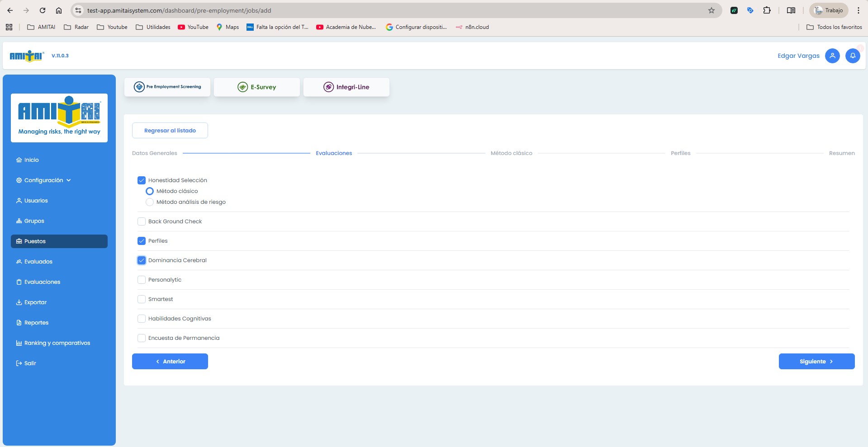Click the AMITAI logo in the header
868x447 pixels.
(27, 56)
